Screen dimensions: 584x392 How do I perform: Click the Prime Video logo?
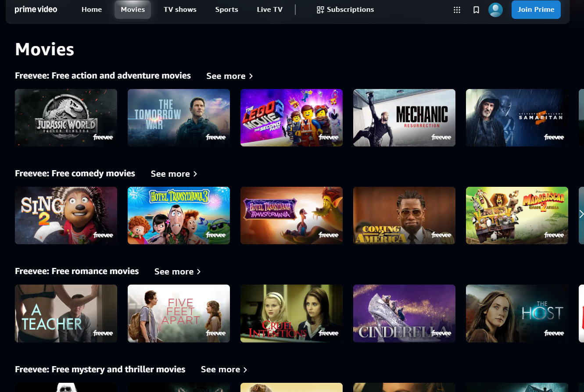(x=36, y=9)
